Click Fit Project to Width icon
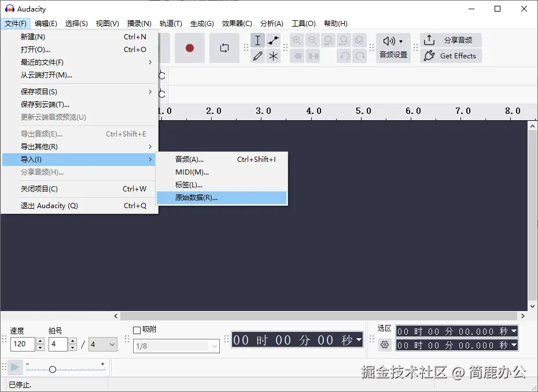 tap(344, 40)
